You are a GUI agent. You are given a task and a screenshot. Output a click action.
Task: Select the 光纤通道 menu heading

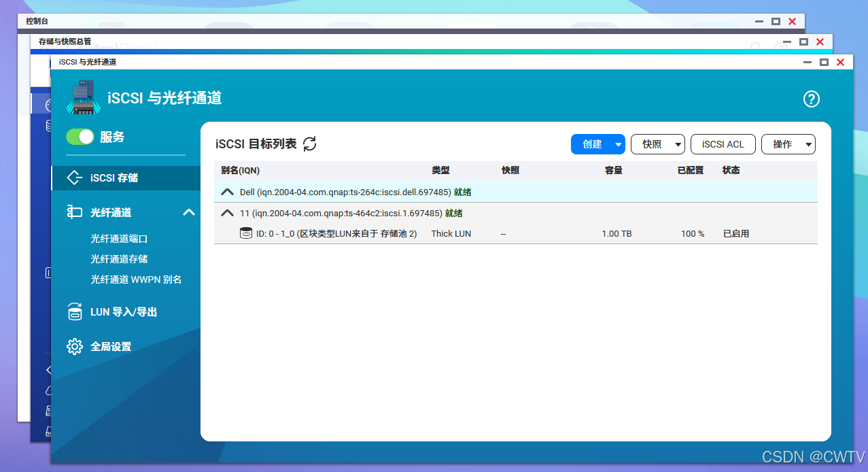[x=111, y=212]
